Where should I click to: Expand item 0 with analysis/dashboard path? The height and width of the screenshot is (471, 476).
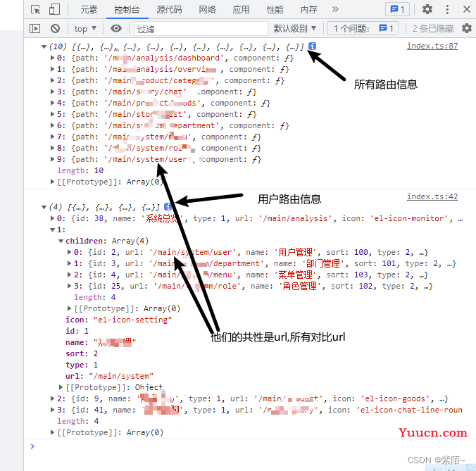pyautogui.click(x=53, y=58)
